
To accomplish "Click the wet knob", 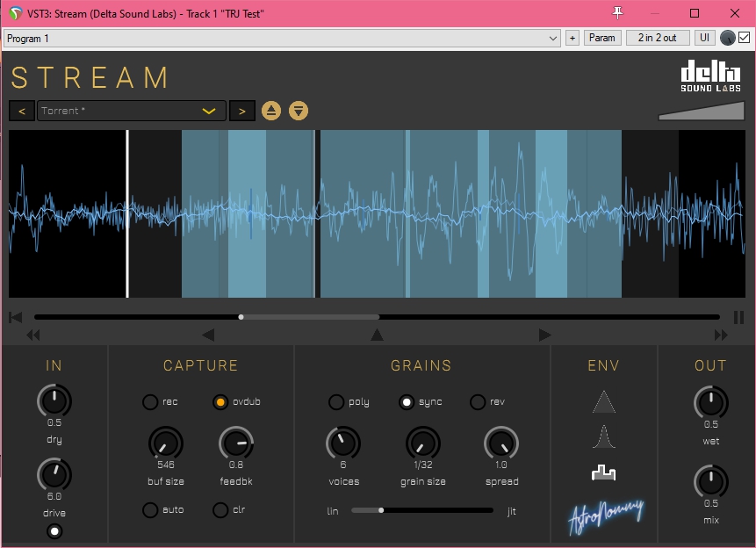I will (x=711, y=403).
